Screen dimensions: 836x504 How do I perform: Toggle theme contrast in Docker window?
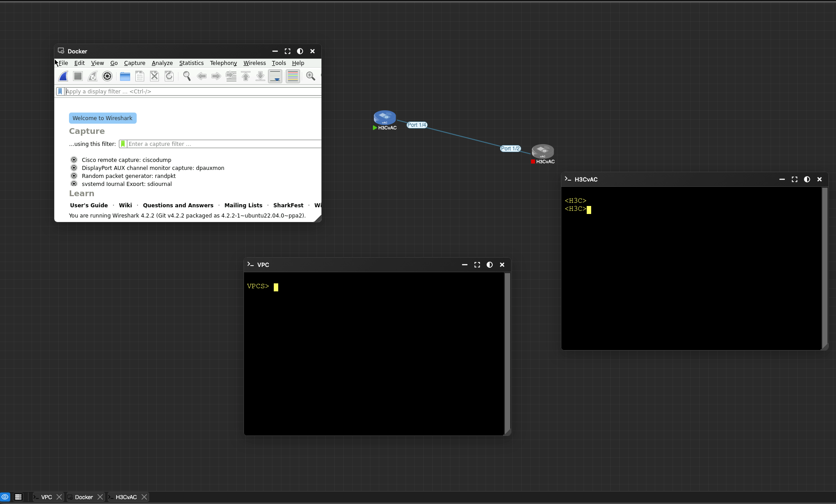coord(300,51)
